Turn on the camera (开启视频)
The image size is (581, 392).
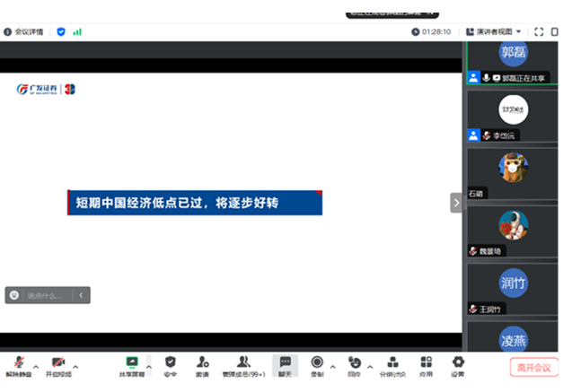[58, 363]
